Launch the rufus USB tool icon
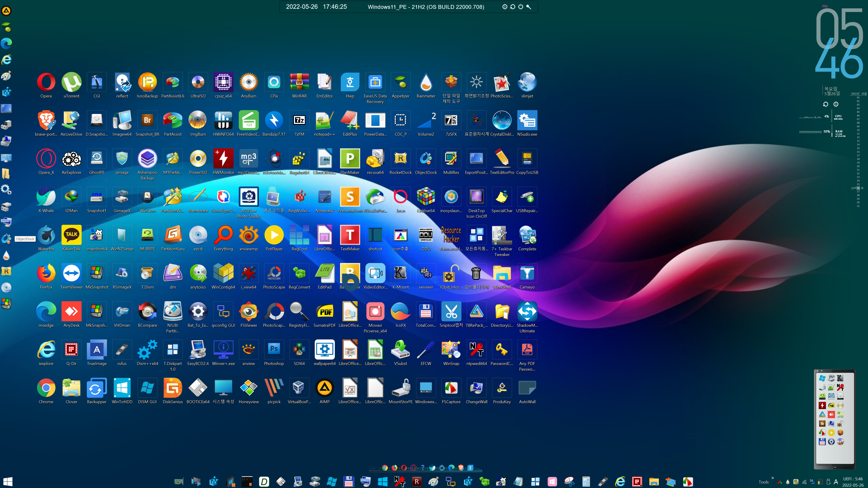 click(x=122, y=353)
